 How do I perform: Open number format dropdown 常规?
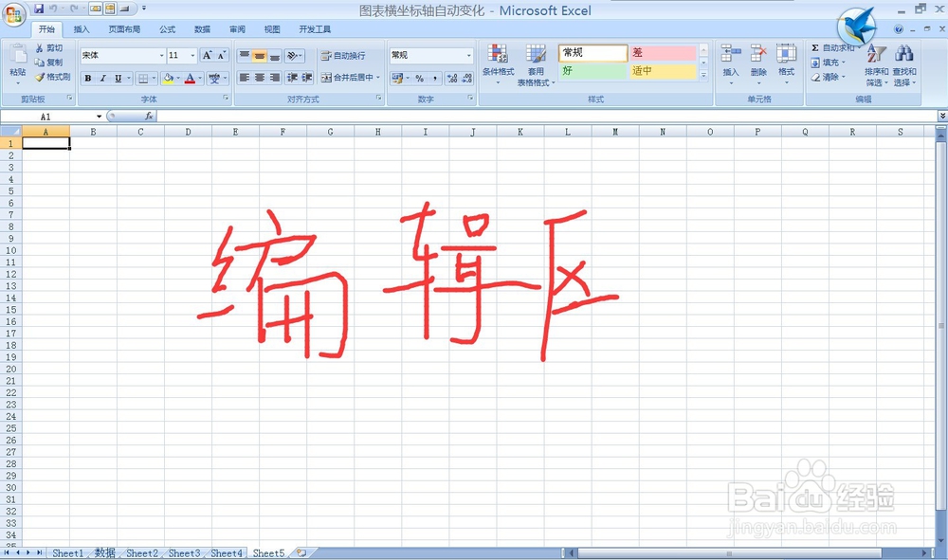point(468,55)
